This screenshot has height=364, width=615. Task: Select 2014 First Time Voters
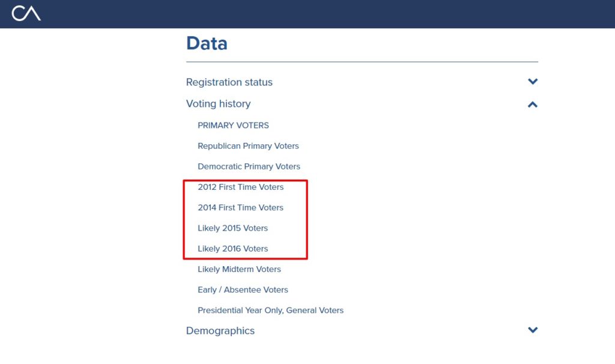pyautogui.click(x=240, y=207)
